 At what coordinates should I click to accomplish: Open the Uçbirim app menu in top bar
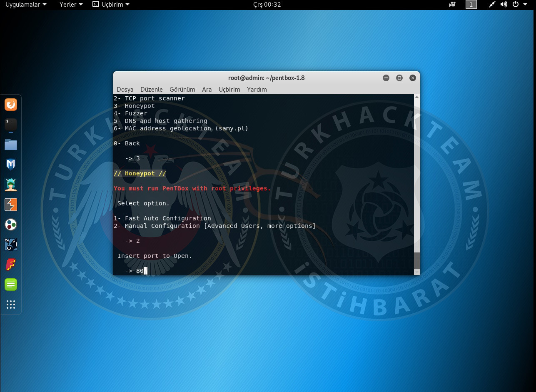point(111,5)
